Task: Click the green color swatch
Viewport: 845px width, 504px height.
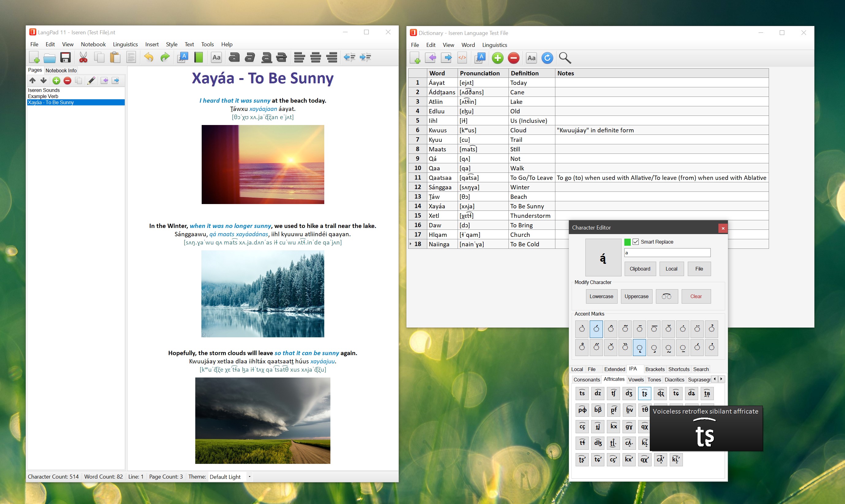Action: pyautogui.click(x=627, y=242)
